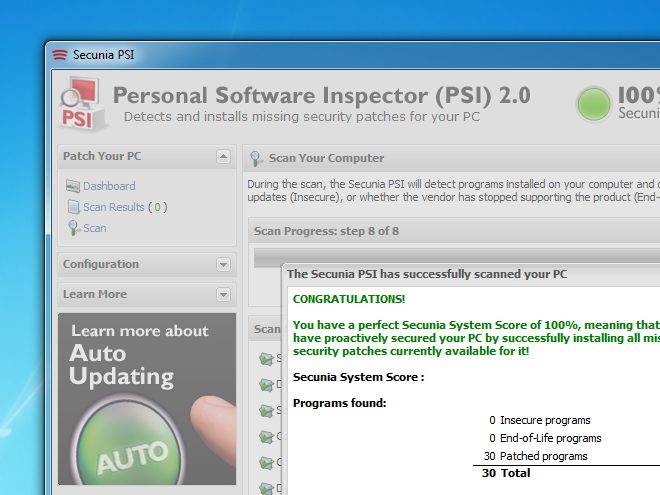Open the Scan link in sidebar
660x495 pixels.
[x=95, y=228]
